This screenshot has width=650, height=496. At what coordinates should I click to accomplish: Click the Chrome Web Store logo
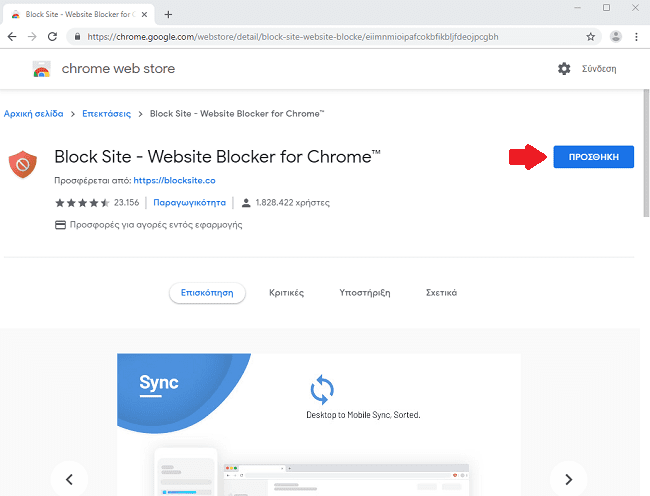41,69
